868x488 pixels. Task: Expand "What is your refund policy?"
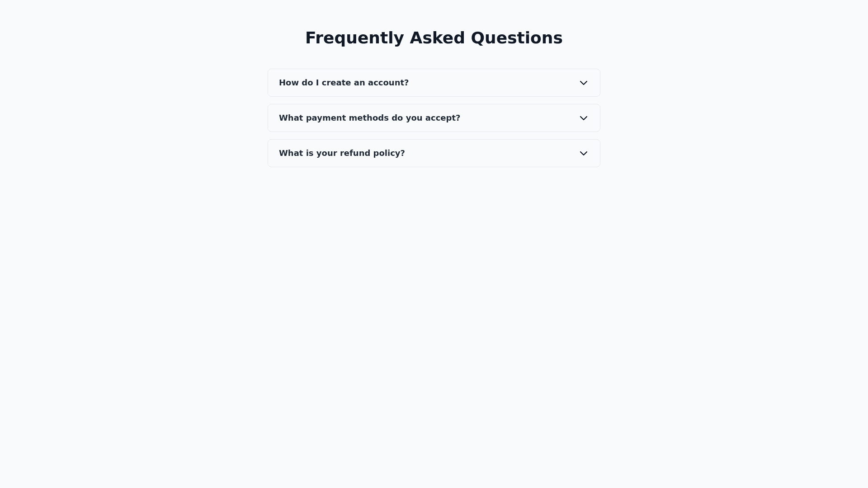point(434,153)
